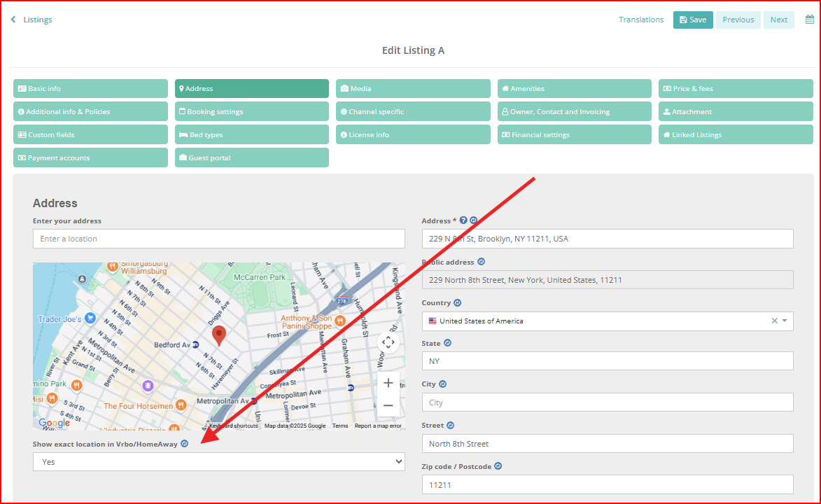Screen dimensions: 821x504
Task: Click the Smorgasburg Williamsburg map marker
Action: [x=112, y=267]
